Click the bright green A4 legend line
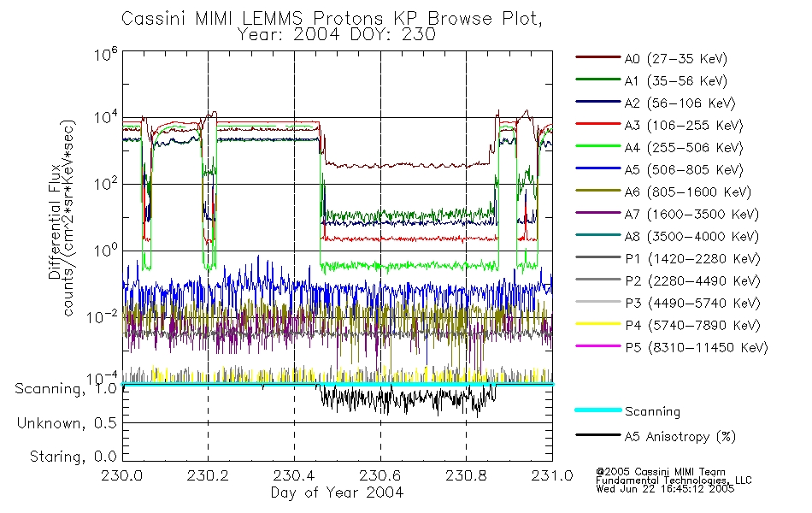 (x=598, y=146)
